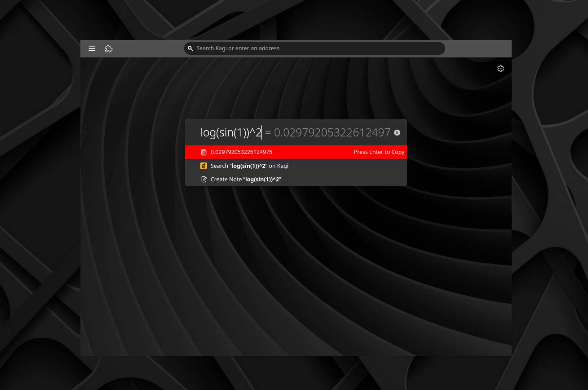Image resolution: width=588 pixels, height=390 pixels.
Task: Click the calculator result icon
Action: click(204, 153)
